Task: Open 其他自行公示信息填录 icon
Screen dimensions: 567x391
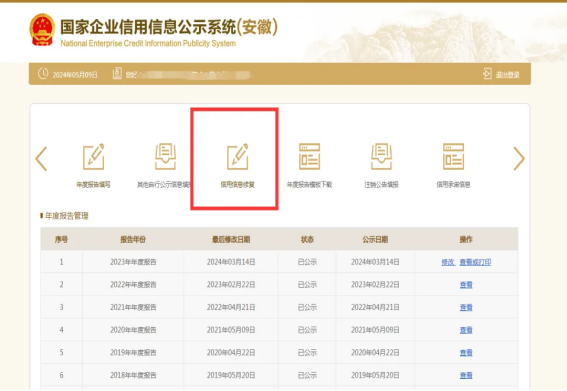Action: pyautogui.click(x=165, y=157)
